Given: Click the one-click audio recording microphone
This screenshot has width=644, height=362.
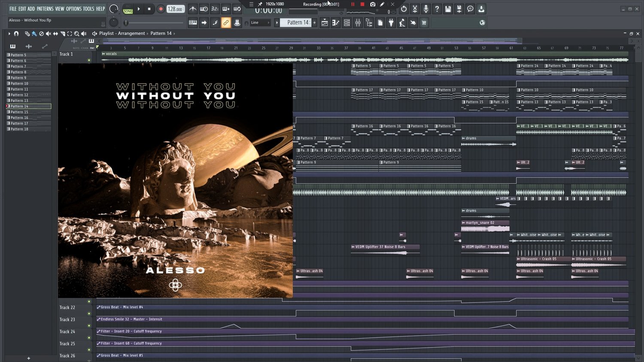Looking at the screenshot, I should 426,9.
